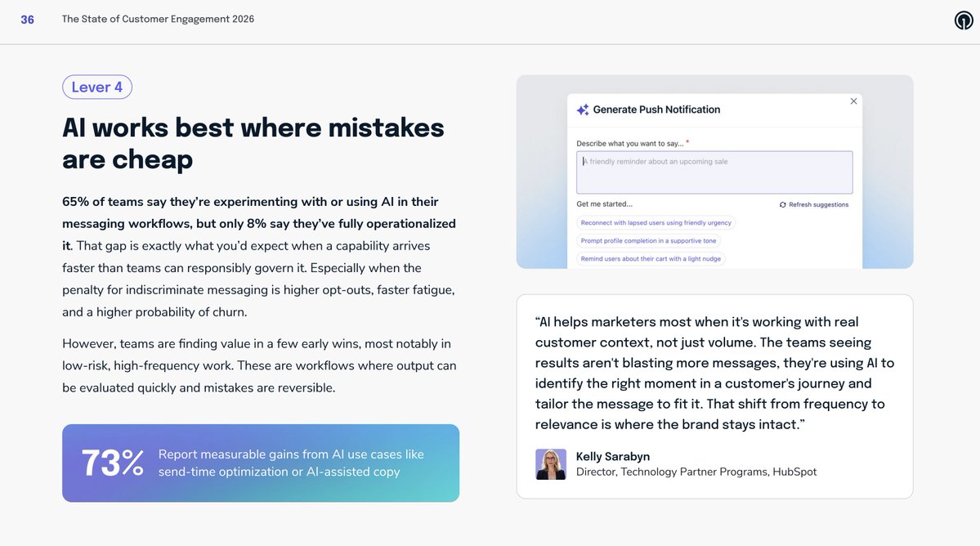Screen dimensions: 980x546
Task: Click the 'Generate Push Notification' dialog title
Action: coord(656,110)
